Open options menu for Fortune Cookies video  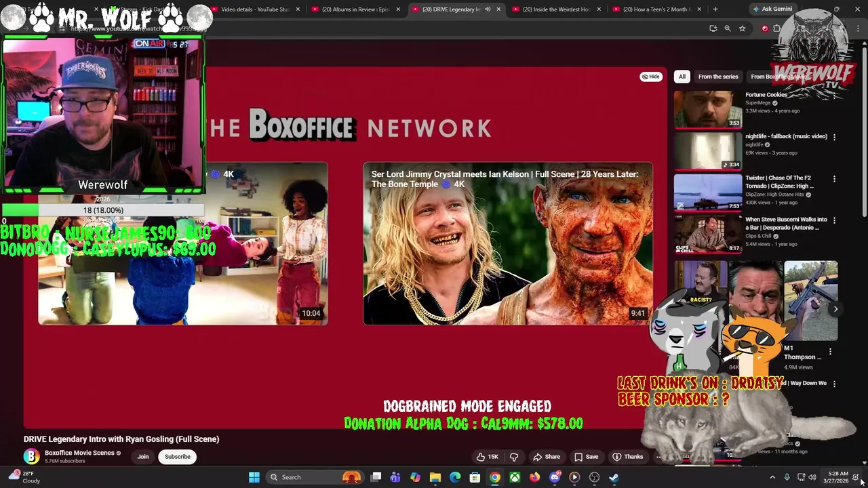click(834, 96)
